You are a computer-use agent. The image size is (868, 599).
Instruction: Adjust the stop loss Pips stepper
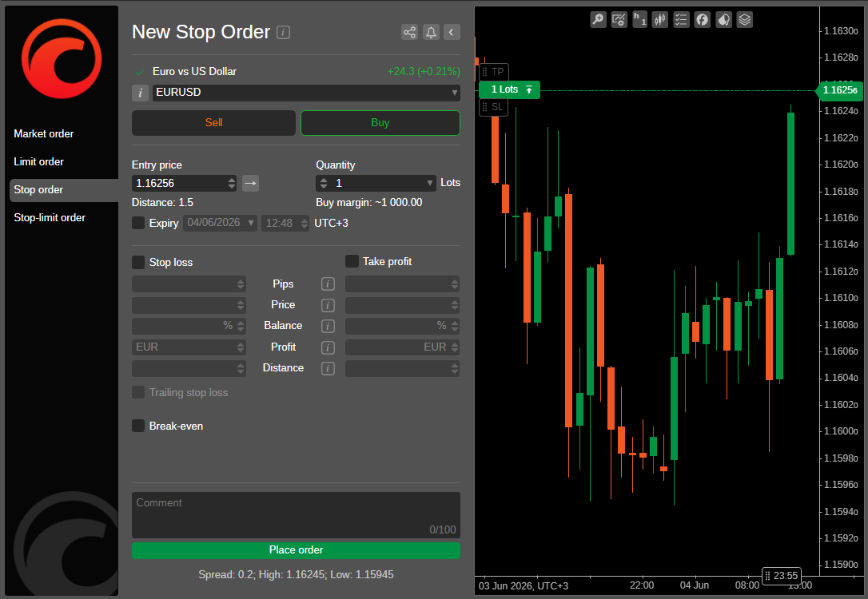coord(241,284)
